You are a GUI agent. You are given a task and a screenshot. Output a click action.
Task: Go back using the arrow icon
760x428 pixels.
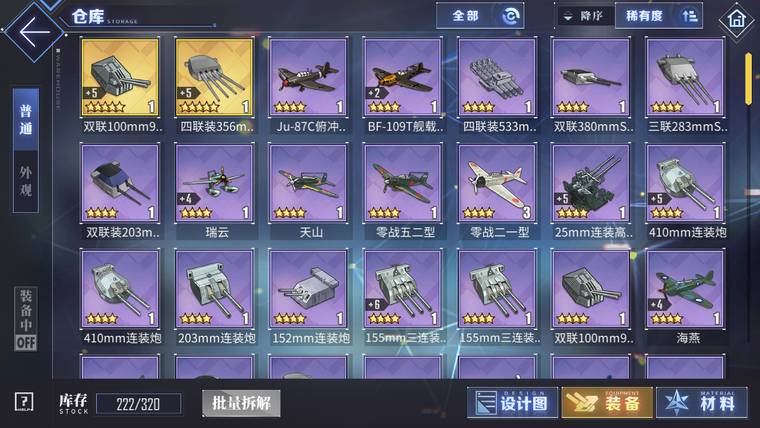point(34,32)
